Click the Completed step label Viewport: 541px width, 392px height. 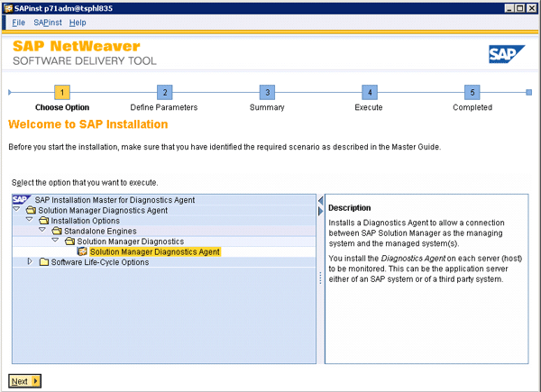[472, 107]
